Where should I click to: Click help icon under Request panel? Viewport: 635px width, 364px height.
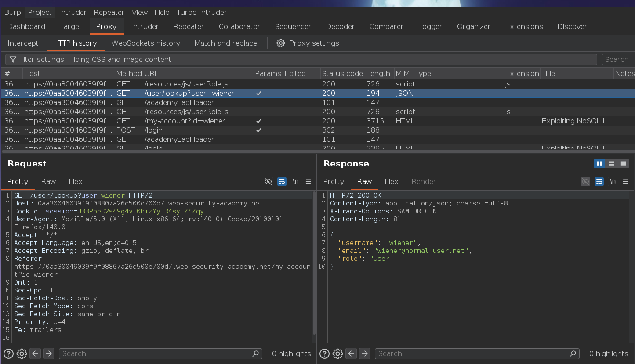click(x=8, y=353)
